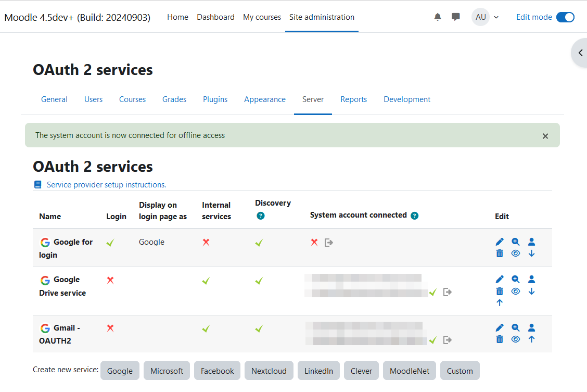
Task: Switch to the Users tab
Action: (93, 99)
